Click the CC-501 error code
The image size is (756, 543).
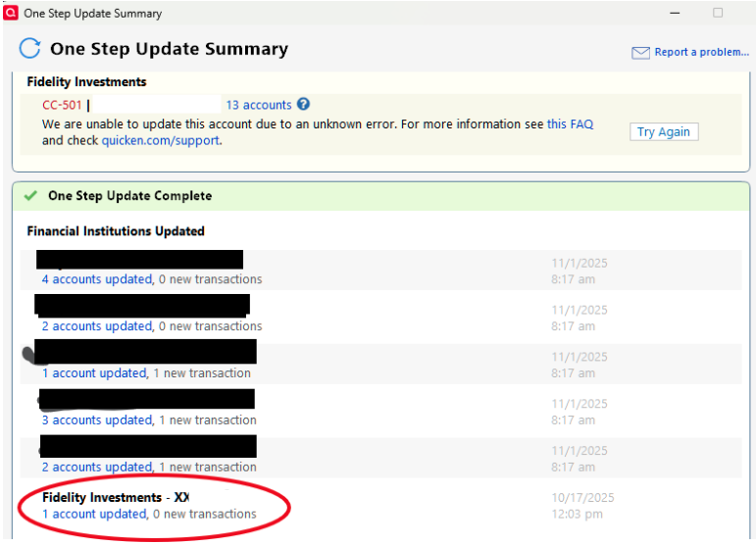point(62,105)
